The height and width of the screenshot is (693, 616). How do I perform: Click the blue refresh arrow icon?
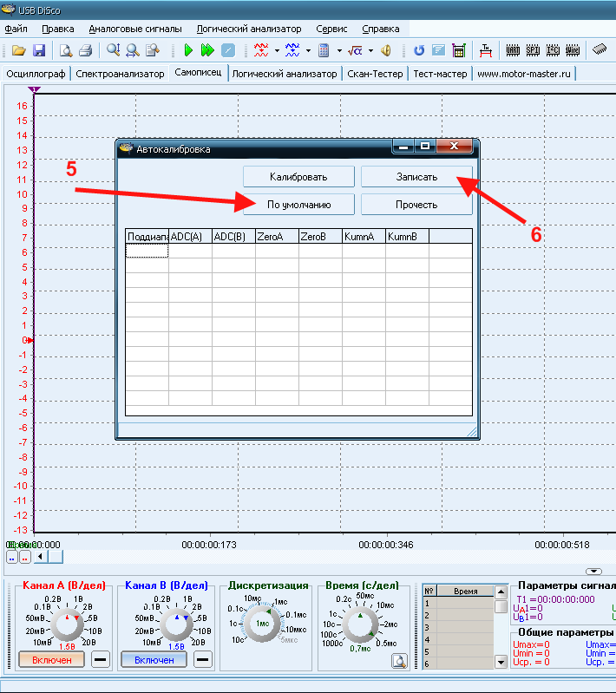(419, 50)
